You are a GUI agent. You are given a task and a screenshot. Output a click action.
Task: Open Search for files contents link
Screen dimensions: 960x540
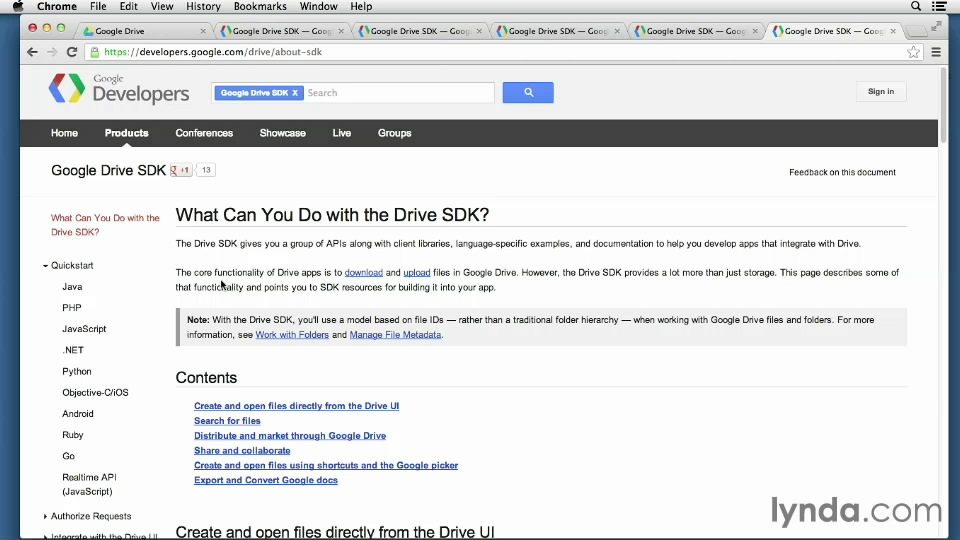point(227,421)
